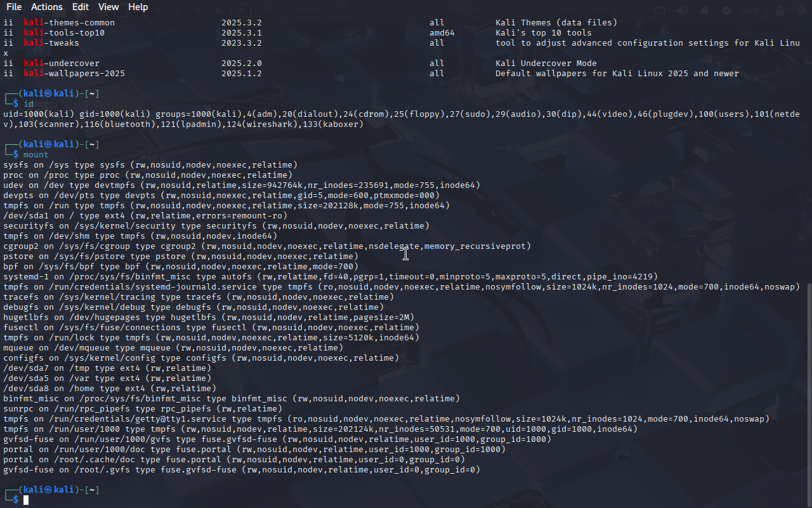Click the 'binfmt_misc on /proc/sys/fs/binfmt_misc' line
The image size is (812, 508).
[232, 399]
